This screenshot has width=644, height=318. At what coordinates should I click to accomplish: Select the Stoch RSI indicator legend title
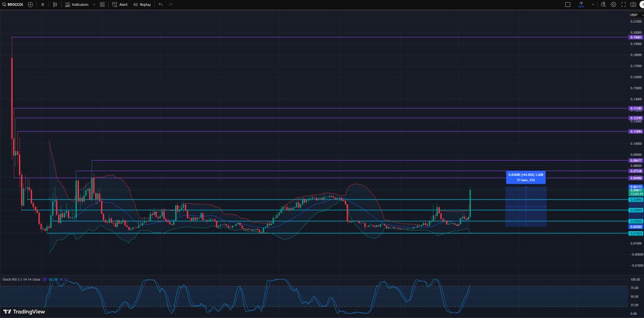(x=20, y=279)
